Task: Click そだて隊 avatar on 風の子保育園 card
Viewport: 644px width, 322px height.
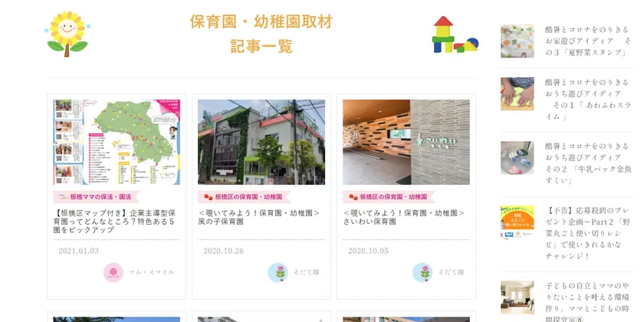Action: coord(278,272)
